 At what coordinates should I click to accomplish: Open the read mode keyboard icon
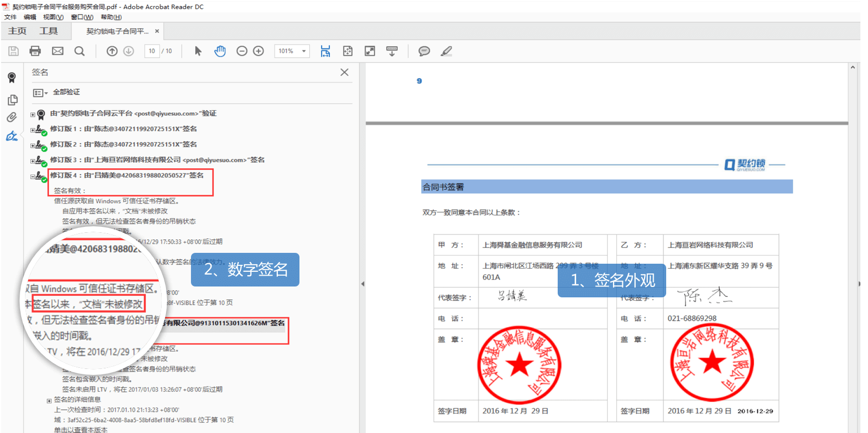[x=392, y=51]
